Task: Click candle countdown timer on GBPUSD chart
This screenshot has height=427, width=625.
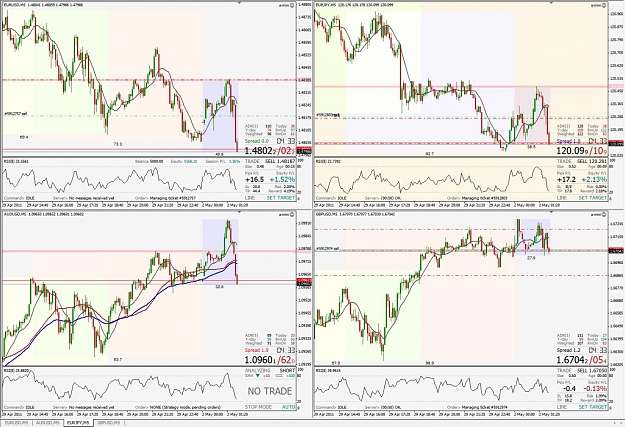Action: 598,350
